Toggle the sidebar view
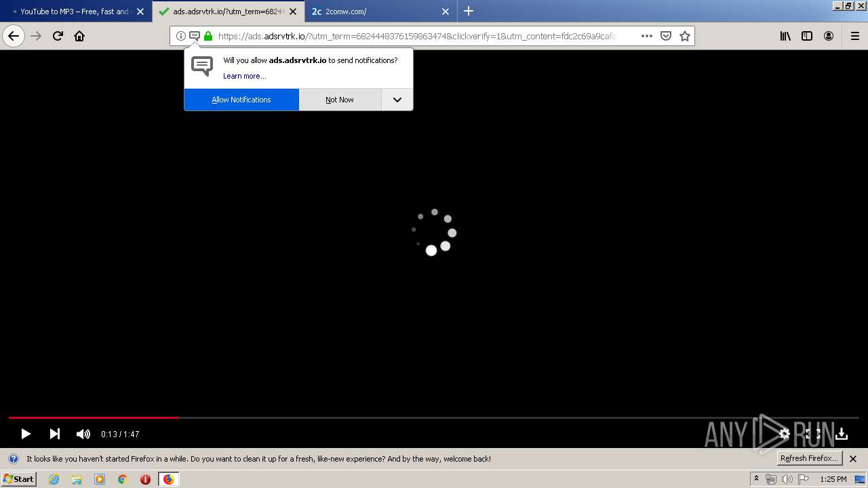This screenshot has height=488, width=868. [x=807, y=36]
